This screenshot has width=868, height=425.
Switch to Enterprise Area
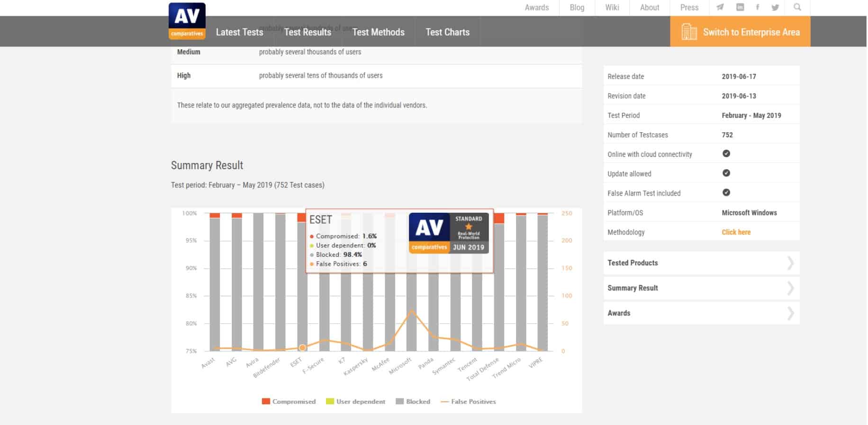coord(740,32)
